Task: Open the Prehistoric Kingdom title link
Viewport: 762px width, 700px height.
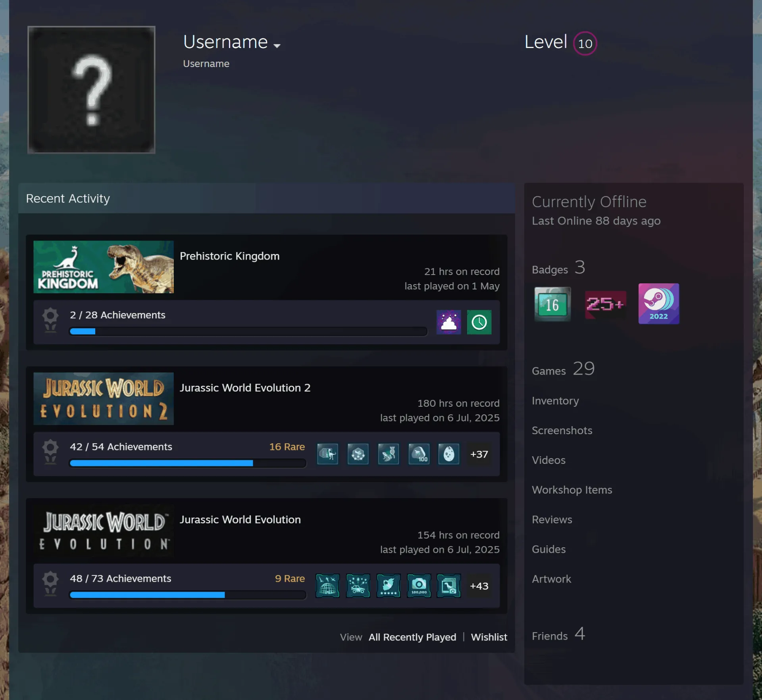Action: click(x=229, y=256)
